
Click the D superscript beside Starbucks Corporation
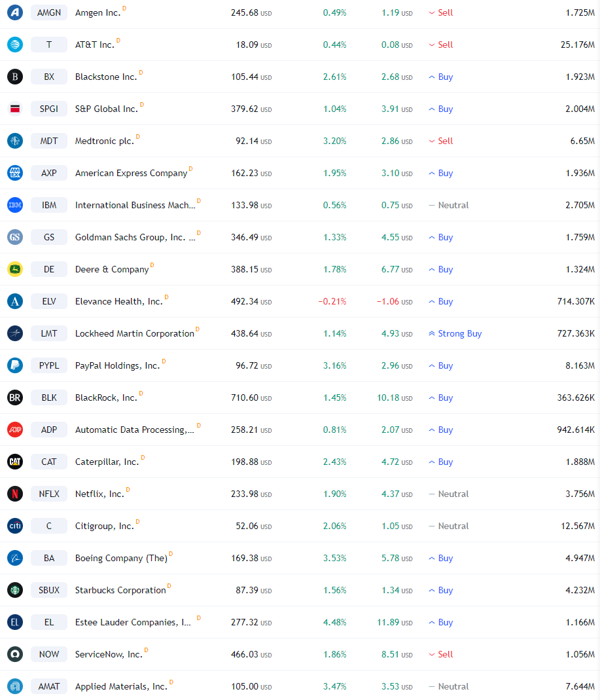point(169,585)
